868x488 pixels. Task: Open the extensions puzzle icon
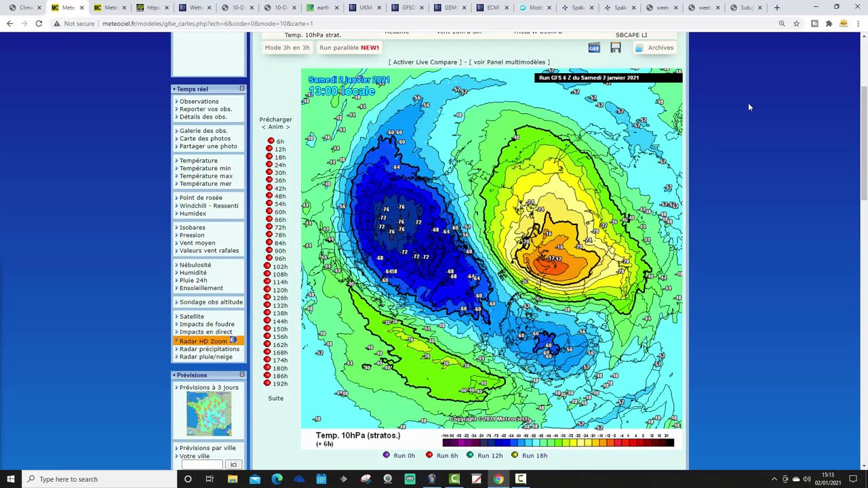pos(829,23)
